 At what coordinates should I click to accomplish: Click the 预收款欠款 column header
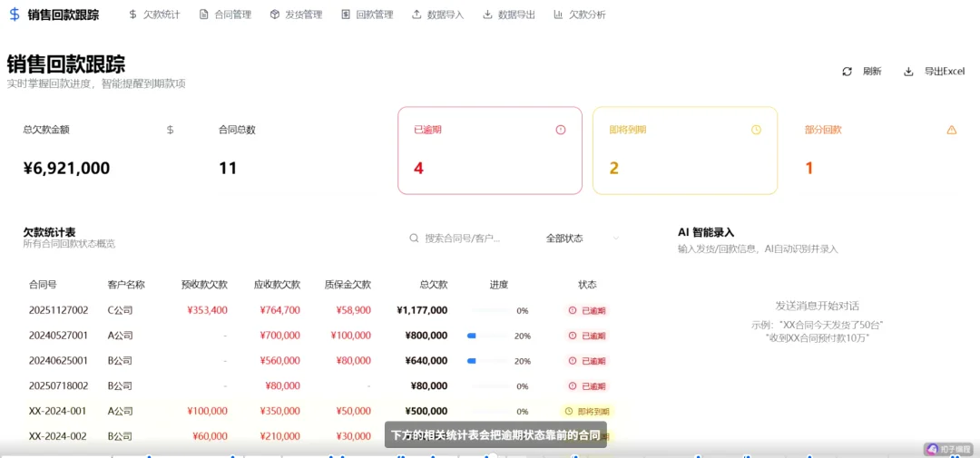[204, 284]
